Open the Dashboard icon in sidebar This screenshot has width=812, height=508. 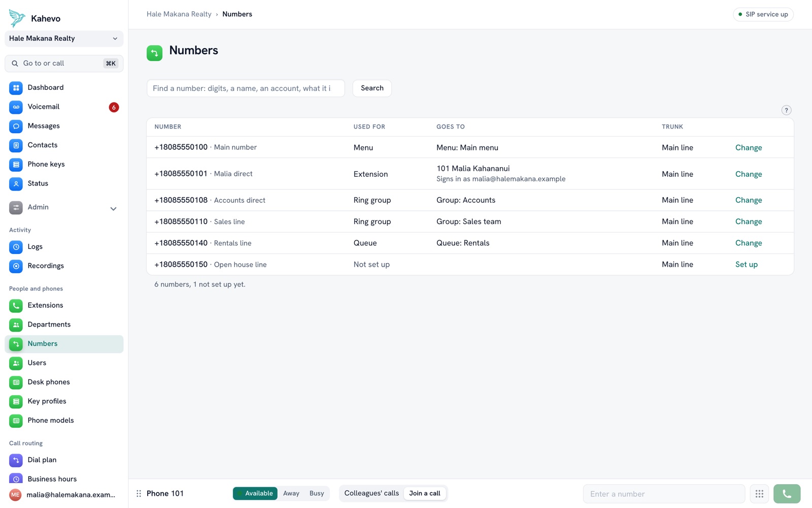tap(16, 88)
